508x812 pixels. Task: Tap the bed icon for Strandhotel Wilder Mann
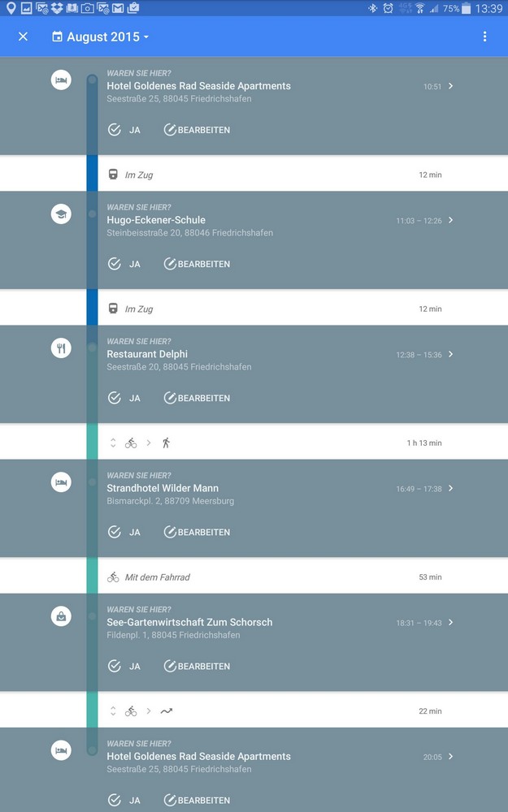pos(61,482)
